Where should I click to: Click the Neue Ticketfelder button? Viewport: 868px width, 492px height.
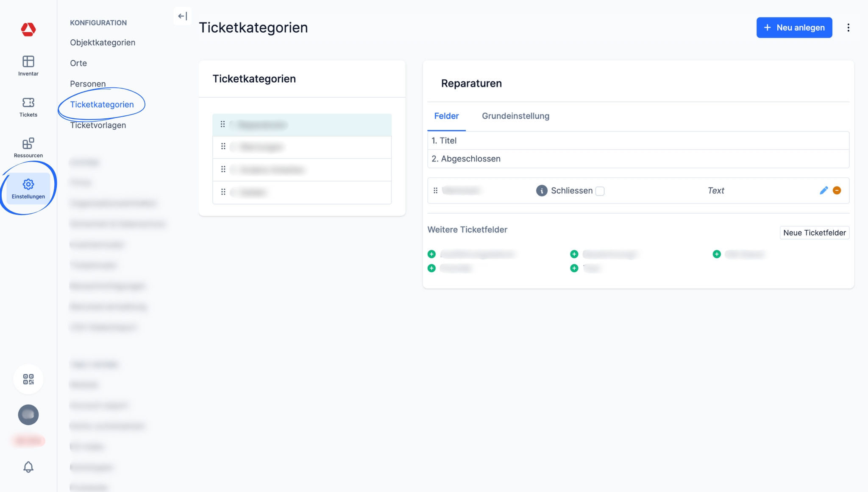814,233
